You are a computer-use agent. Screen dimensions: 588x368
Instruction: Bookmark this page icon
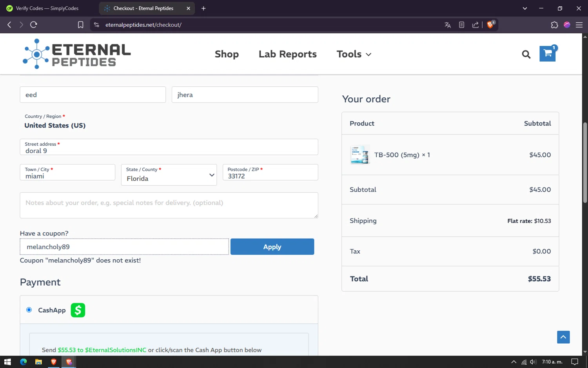(80, 25)
